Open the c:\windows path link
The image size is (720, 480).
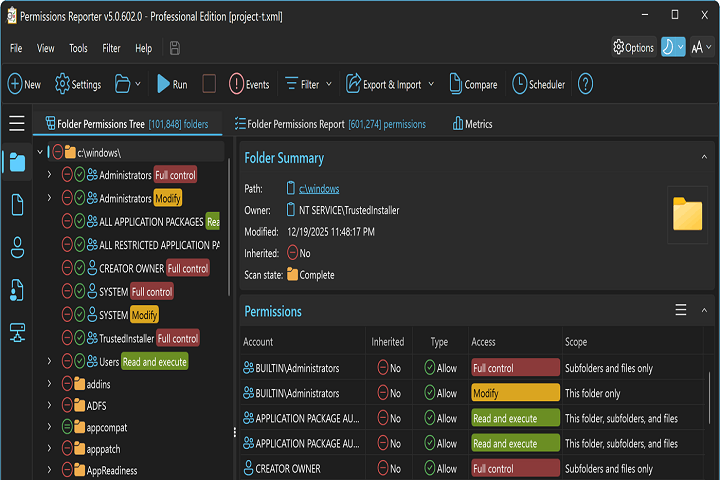tap(318, 188)
